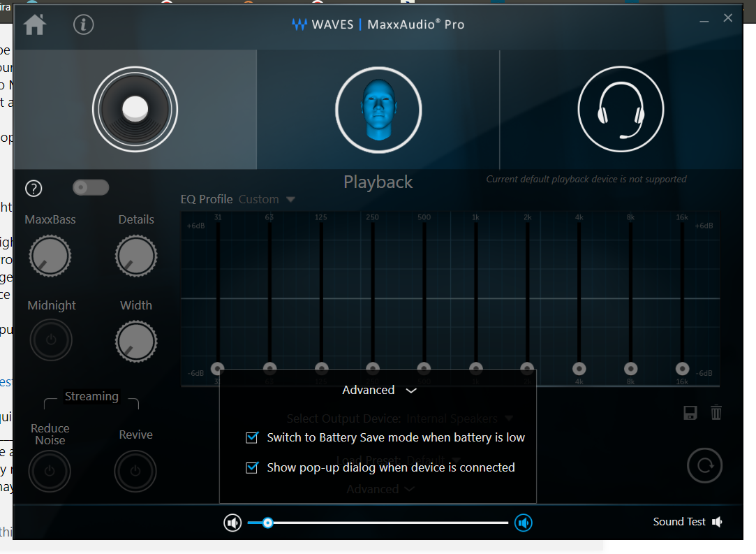Screen dimensions: 756x554
Task: Click the 1k EQ slider handle
Action: pos(476,369)
